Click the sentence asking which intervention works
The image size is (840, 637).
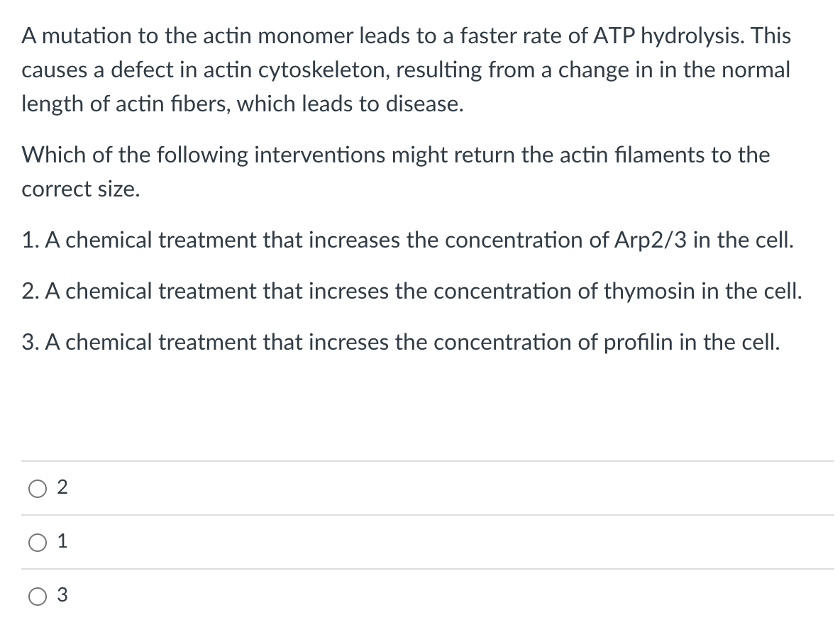tap(396, 172)
